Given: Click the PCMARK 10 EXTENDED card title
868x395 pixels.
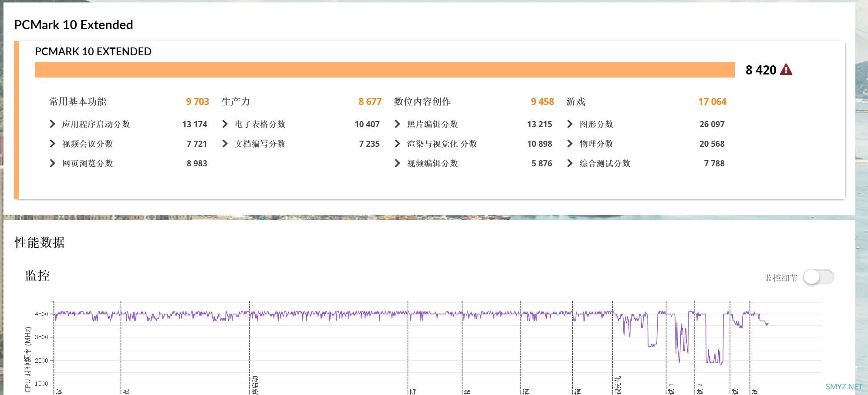Looking at the screenshot, I should 93,51.
